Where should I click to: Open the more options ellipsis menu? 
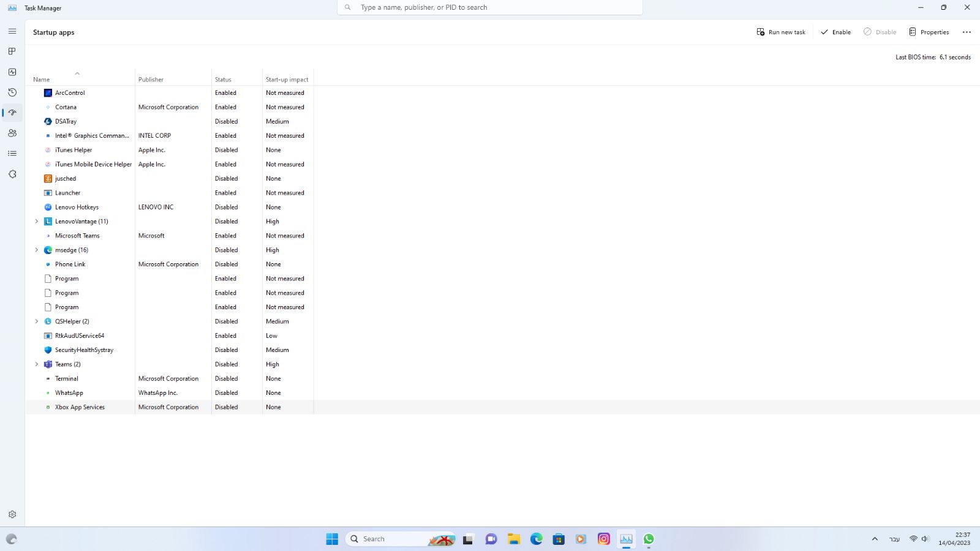pyautogui.click(x=967, y=32)
